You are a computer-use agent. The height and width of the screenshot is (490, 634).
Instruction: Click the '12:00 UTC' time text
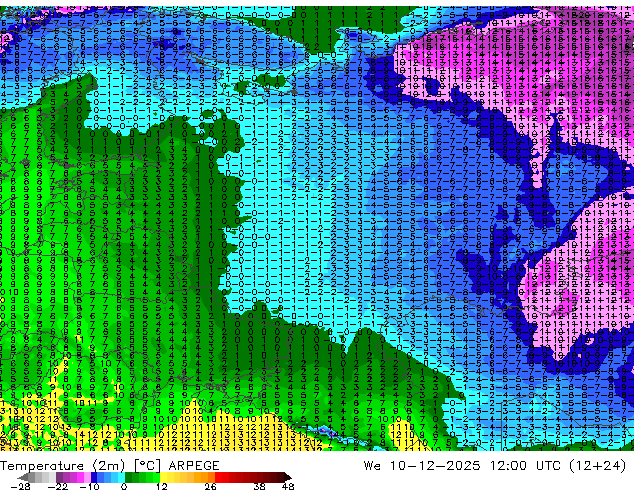(x=525, y=466)
